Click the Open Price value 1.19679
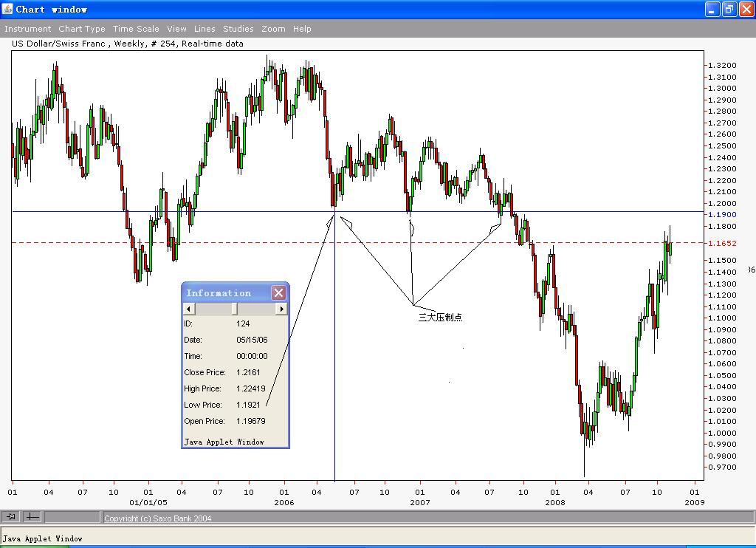Image resolution: width=756 pixels, height=548 pixels. point(251,421)
